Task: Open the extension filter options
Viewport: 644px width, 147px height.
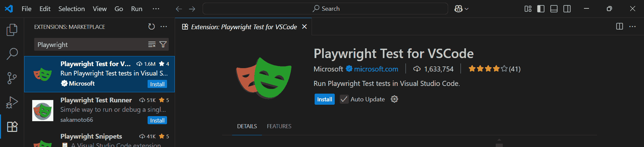Action: point(163,44)
